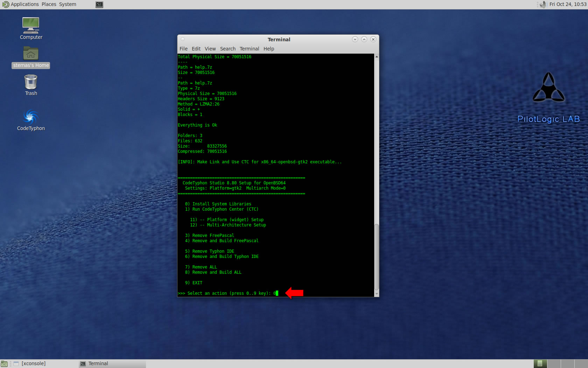Open the Help menu in Terminal
This screenshot has height=368, width=588.
(268, 49)
